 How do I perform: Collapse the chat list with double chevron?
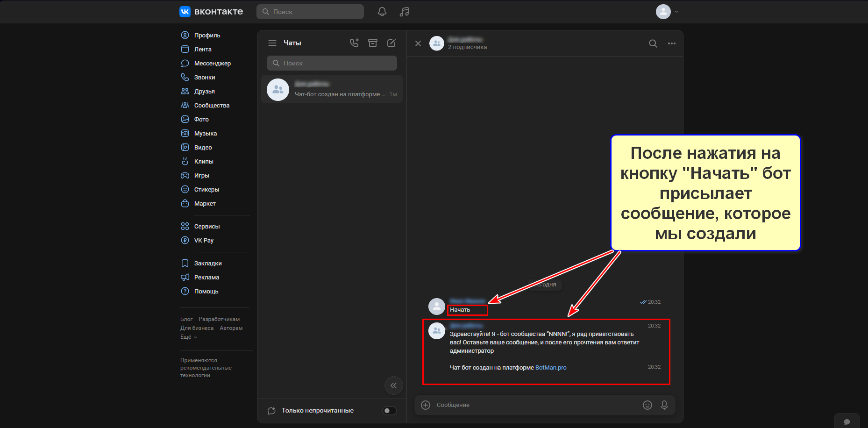393,385
